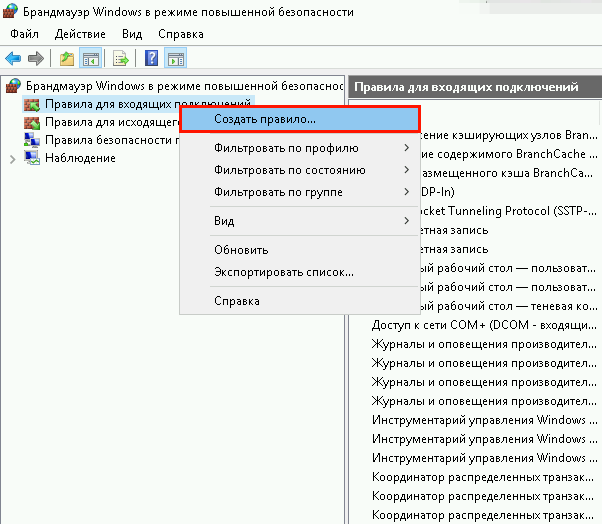Select Правила безопасности tree item
The width and height of the screenshot is (602, 524).
click(x=112, y=140)
